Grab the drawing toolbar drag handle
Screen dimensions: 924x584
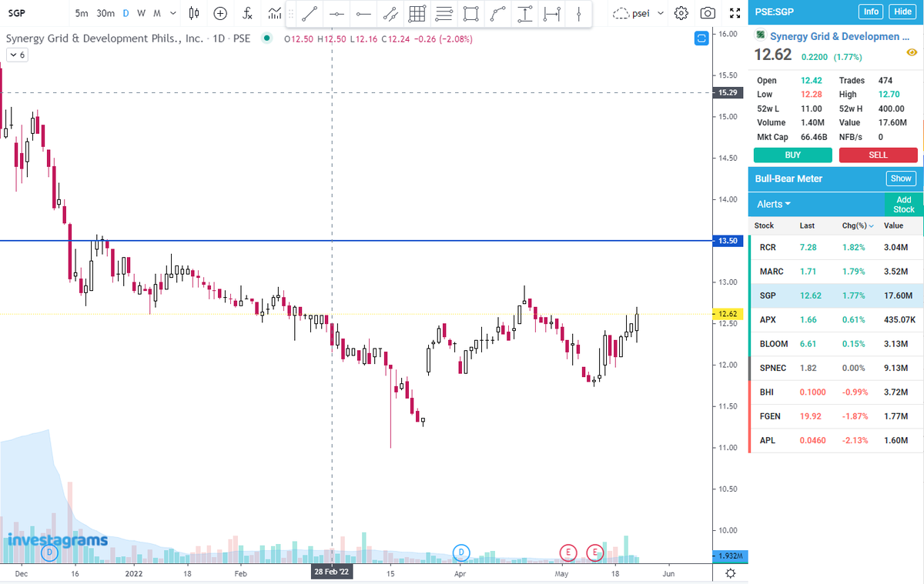click(291, 14)
